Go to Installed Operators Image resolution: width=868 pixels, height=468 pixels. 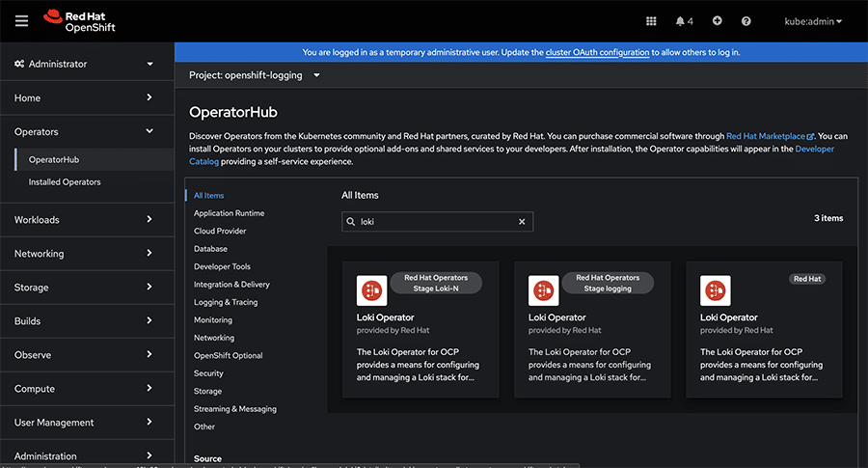[65, 181]
